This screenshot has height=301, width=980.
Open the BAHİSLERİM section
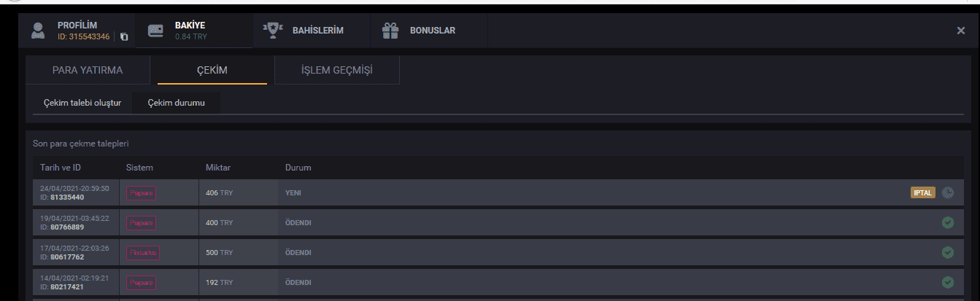pos(317,31)
